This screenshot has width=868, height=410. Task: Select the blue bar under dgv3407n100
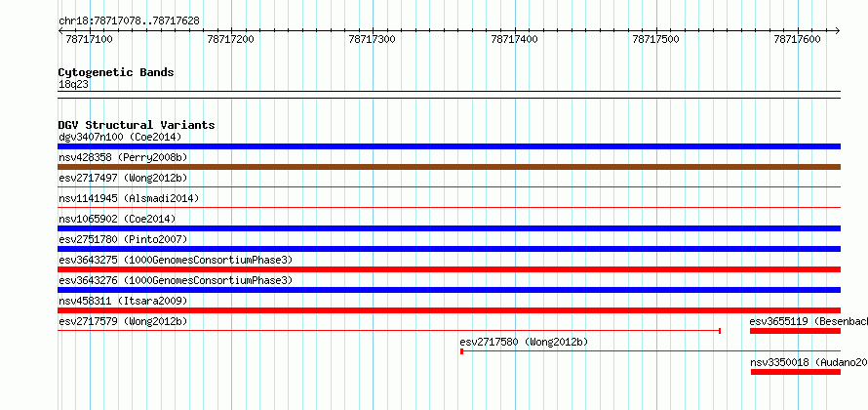click(x=449, y=146)
